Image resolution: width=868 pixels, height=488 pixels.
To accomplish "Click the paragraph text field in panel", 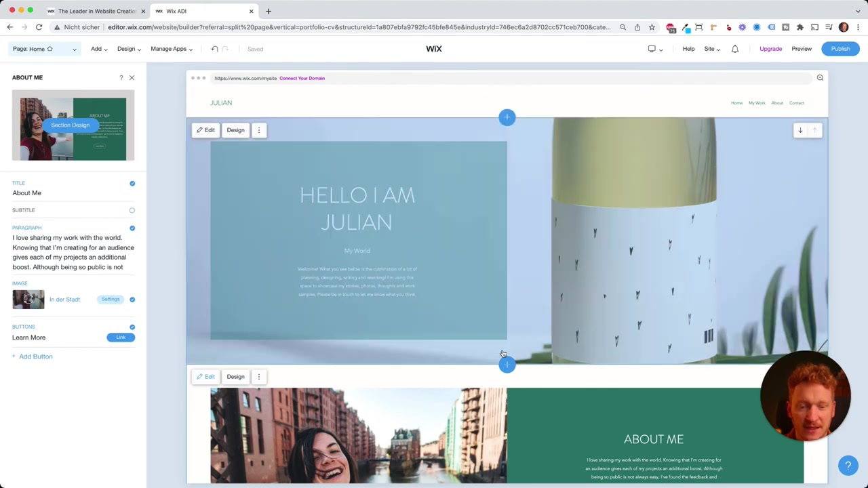I will click(73, 253).
